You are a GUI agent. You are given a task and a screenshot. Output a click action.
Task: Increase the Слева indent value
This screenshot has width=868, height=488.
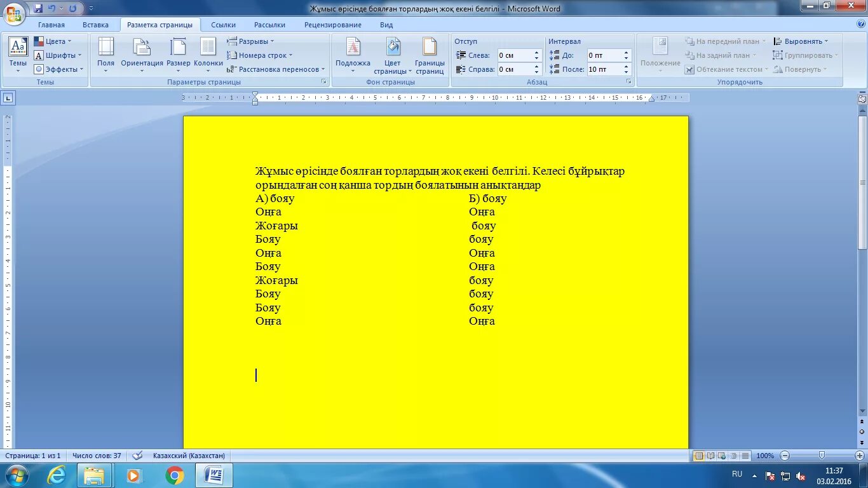(x=536, y=53)
